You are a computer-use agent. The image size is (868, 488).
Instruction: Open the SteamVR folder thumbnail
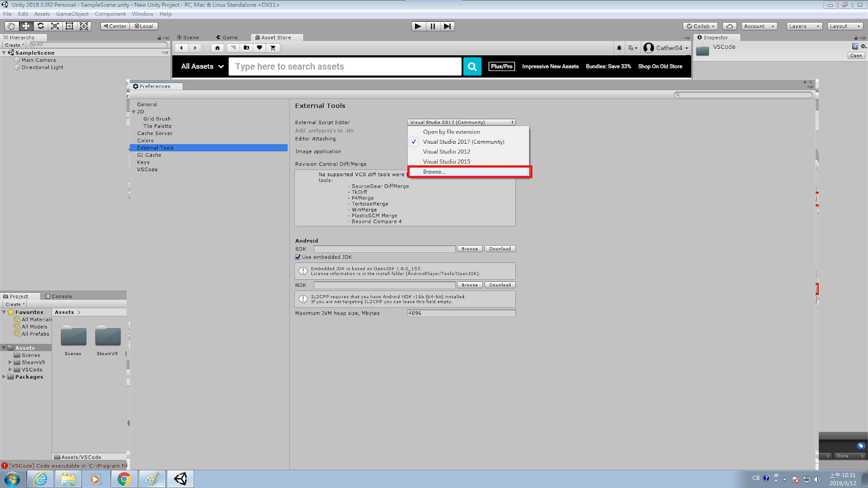(x=107, y=336)
